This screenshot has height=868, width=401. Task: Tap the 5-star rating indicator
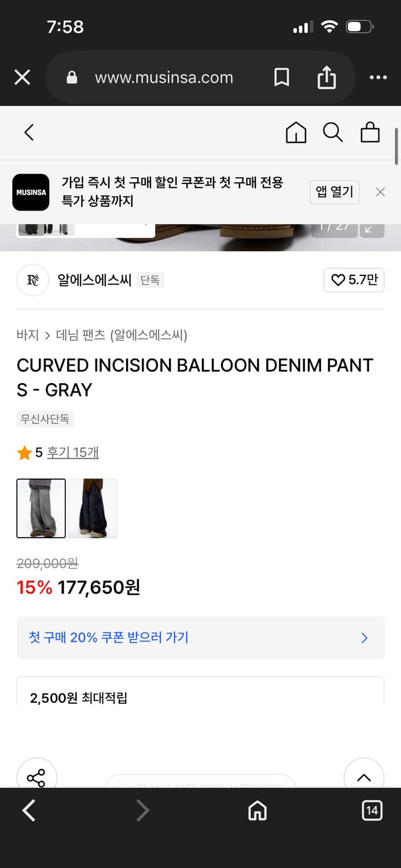[x=25, y=452]
